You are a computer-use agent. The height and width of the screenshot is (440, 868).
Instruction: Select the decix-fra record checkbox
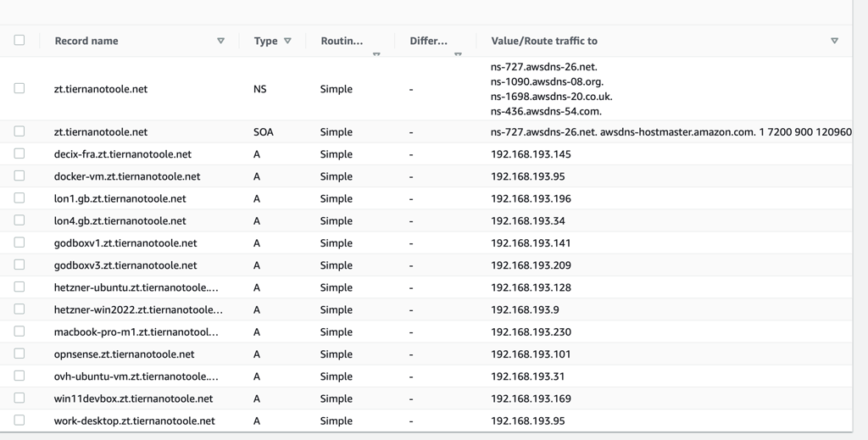tap(19, 153)
